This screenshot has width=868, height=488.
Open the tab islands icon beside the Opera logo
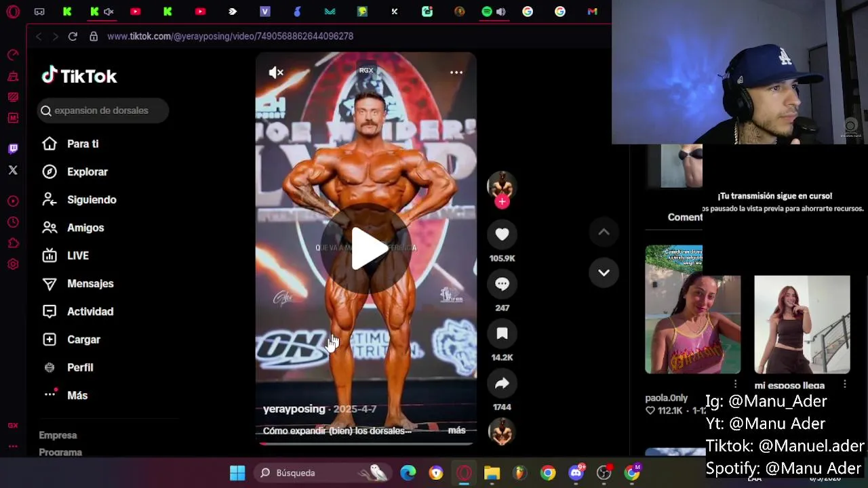39,12
